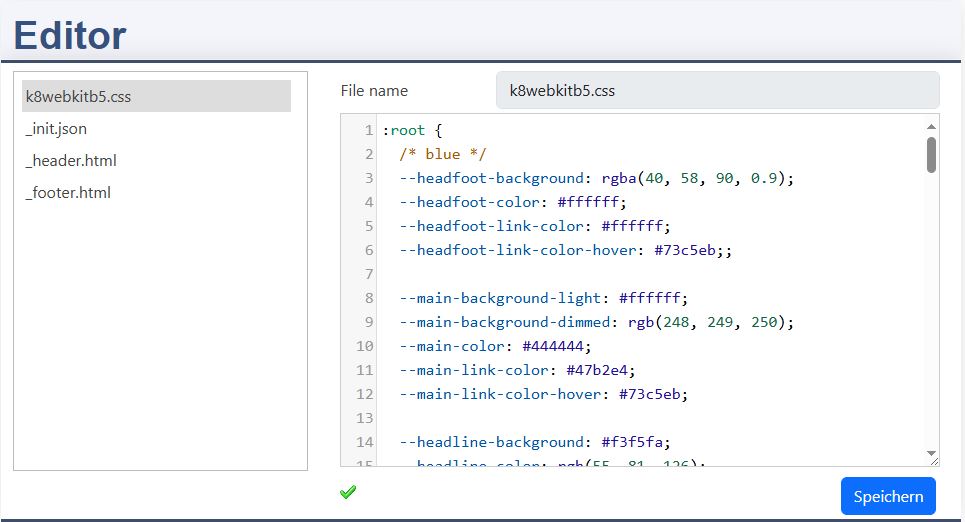The width and height of the screenshot is (965, 522).
Task: Click the --headline-background line
Action: click(535, 442)
